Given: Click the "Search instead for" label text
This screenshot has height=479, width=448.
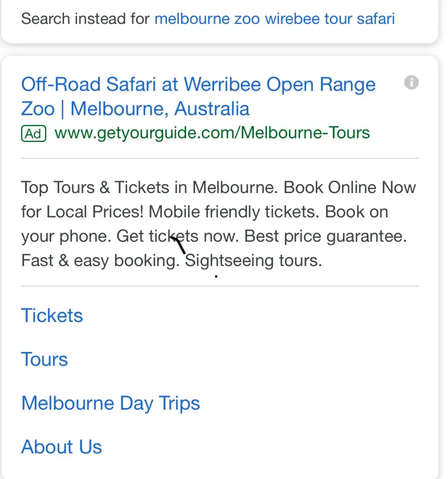Looking at the screenshot, I should pyautogui.click(x=86, y=19).
